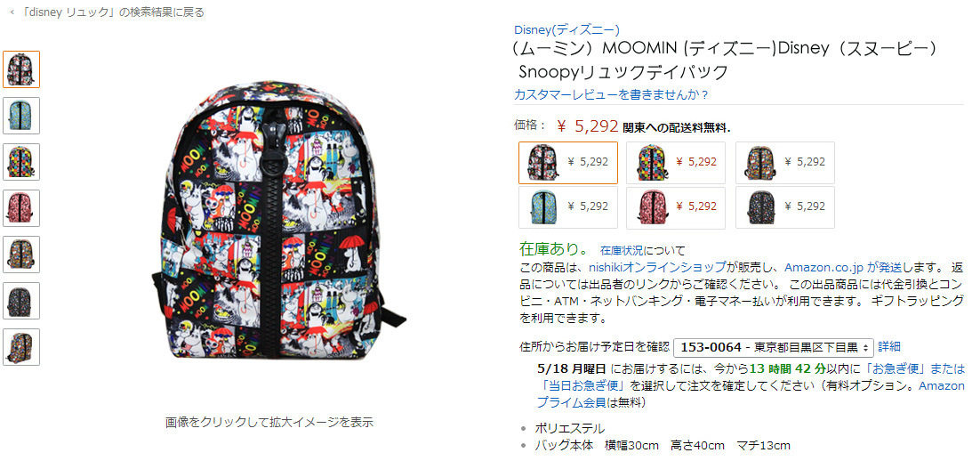The height and width of the screenshot is (469, 980).
Task: Open the Disney(ディズニー) brand link
Action: (x=566, y=29)
